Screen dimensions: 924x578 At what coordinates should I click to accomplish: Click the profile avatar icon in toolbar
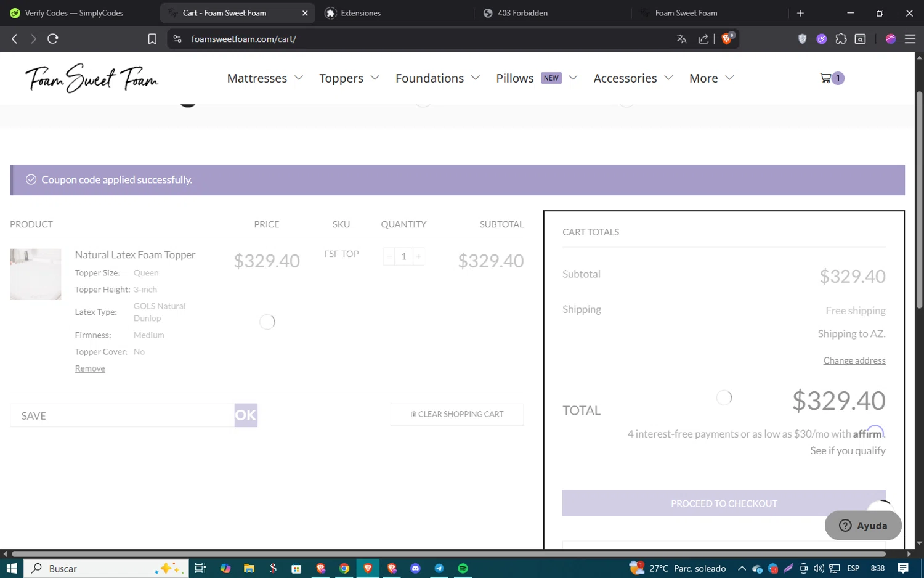[890, 39]
